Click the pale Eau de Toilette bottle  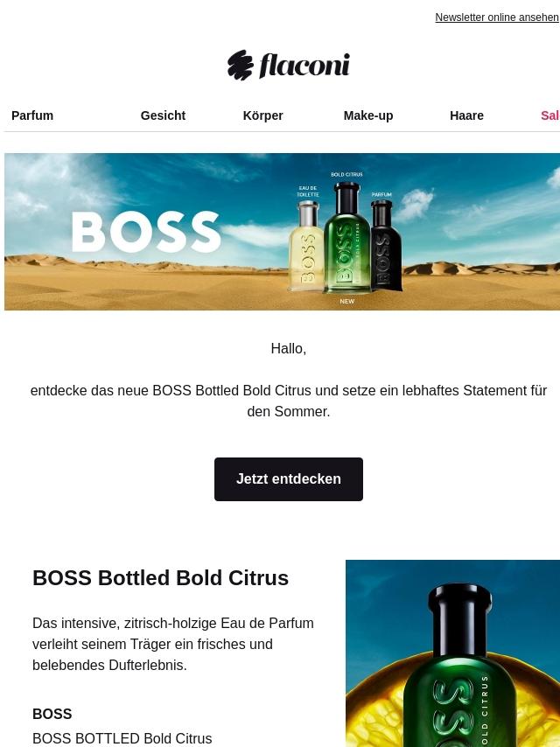coord(306,245)
